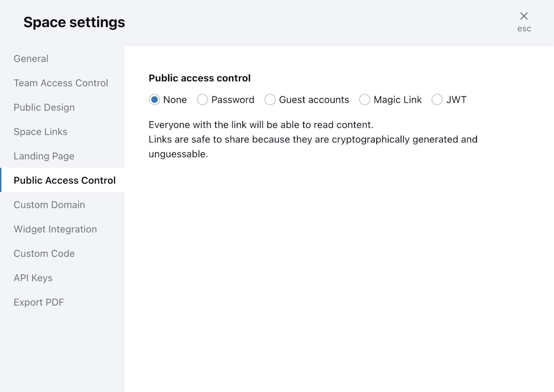Open the General settings tab
The width and height of the screenshot is (554, 392).
(31, 59)
